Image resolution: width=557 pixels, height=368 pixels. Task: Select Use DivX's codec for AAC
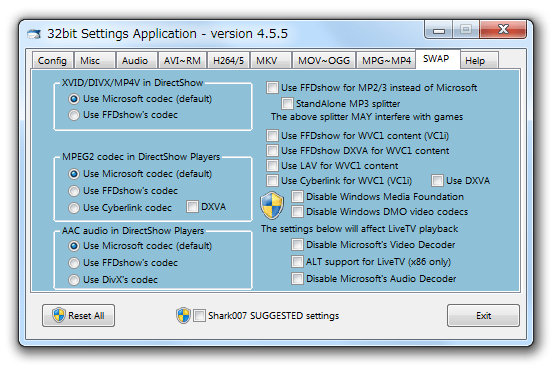(x=113, y=280)
